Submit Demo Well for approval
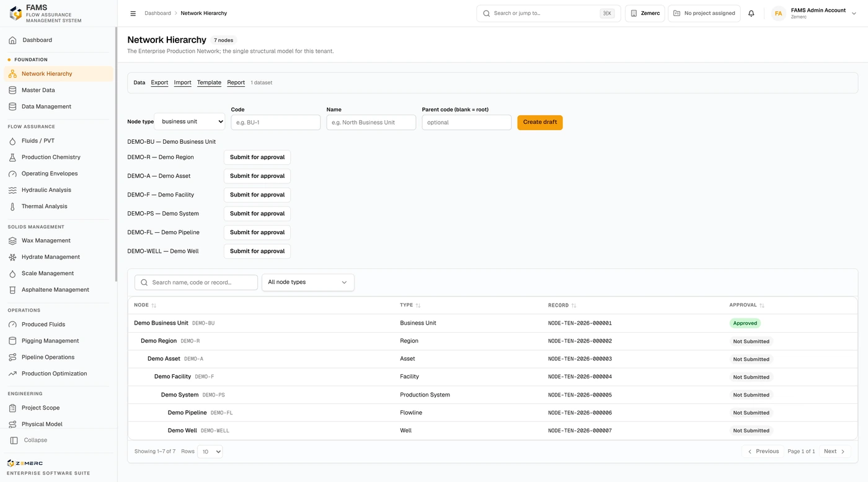This screenshot has width=868, height=482. click(x=257, y=252)
